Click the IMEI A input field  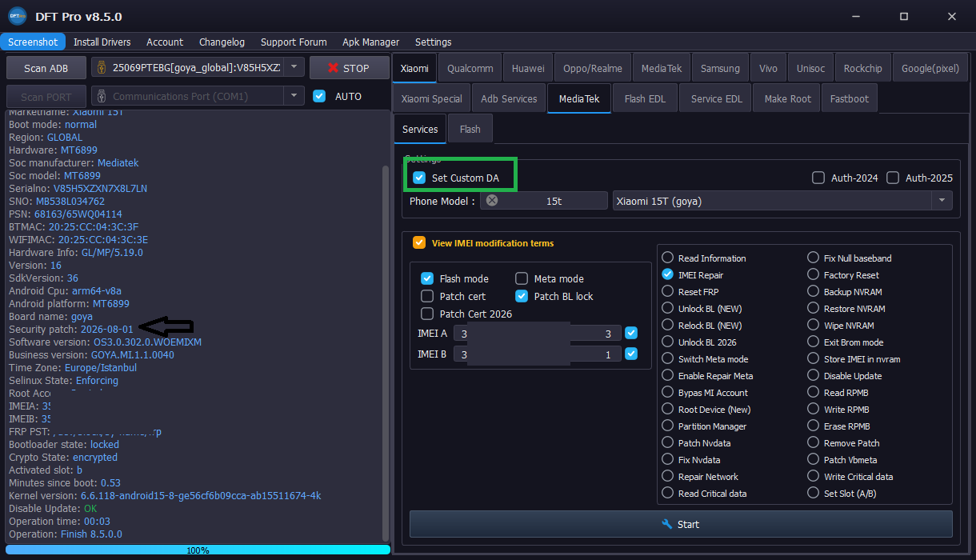pos(537,333)
